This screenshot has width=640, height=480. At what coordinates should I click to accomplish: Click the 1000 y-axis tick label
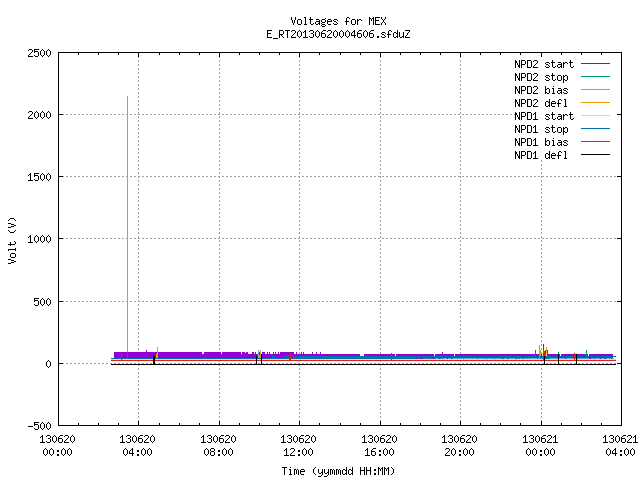point(40,239)
